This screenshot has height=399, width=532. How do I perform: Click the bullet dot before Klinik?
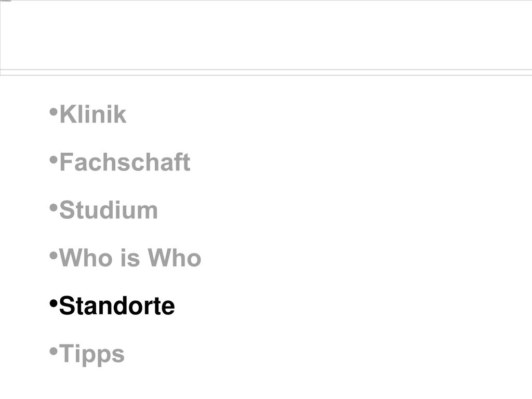coord(54,112)
